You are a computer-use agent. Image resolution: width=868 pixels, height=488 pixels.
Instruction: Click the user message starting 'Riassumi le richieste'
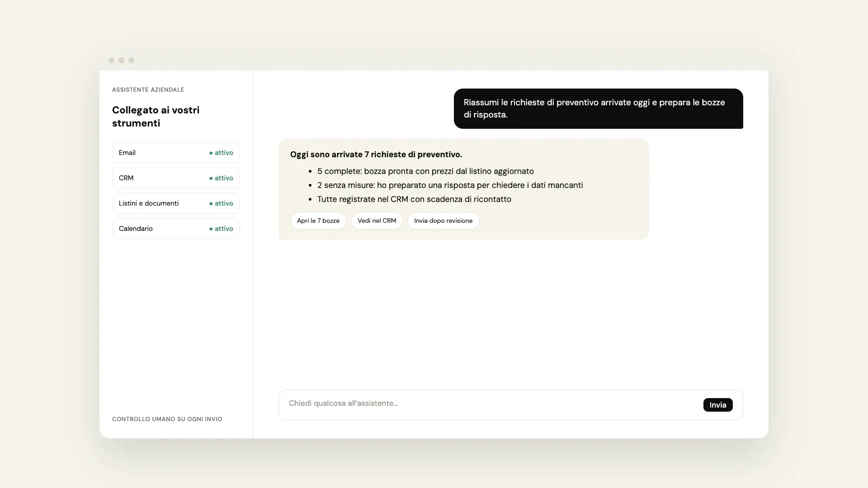click(599, 108)
